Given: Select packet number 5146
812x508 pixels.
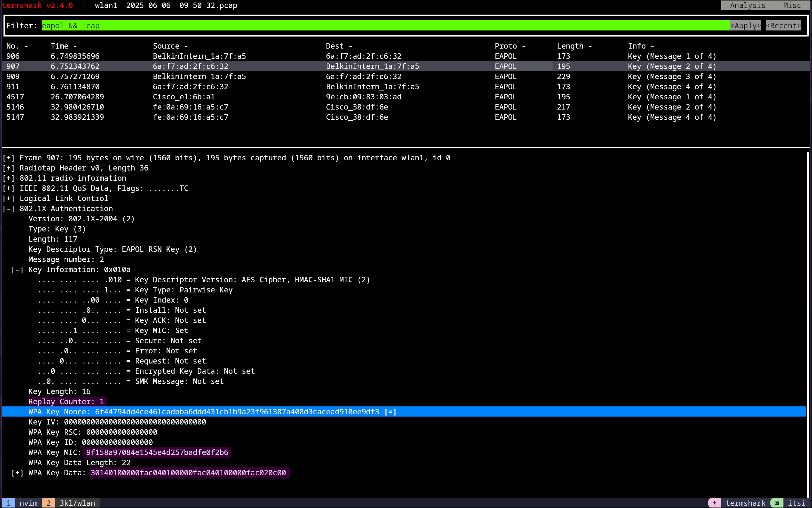Looking at the screenshot, I should [406, 107].
